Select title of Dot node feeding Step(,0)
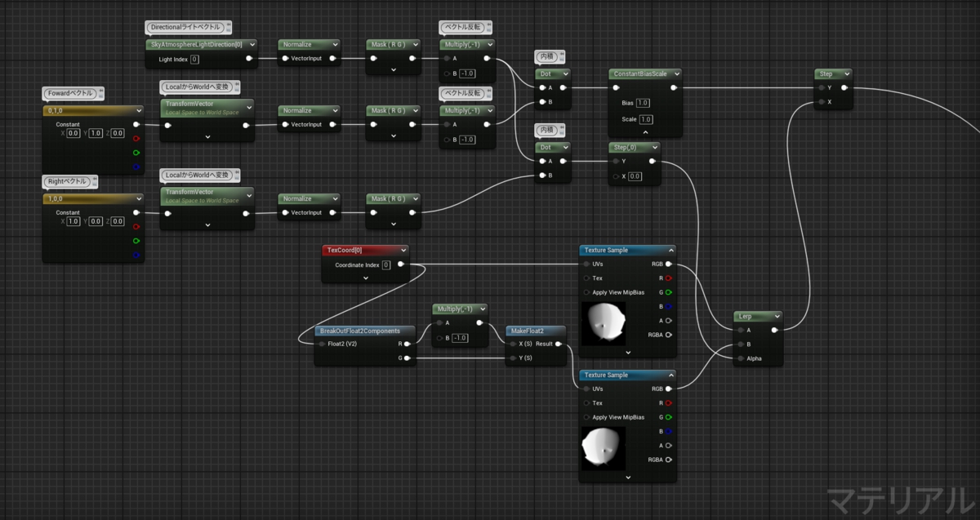This screenshot has width=980, height=520. (x=545, y=148)
